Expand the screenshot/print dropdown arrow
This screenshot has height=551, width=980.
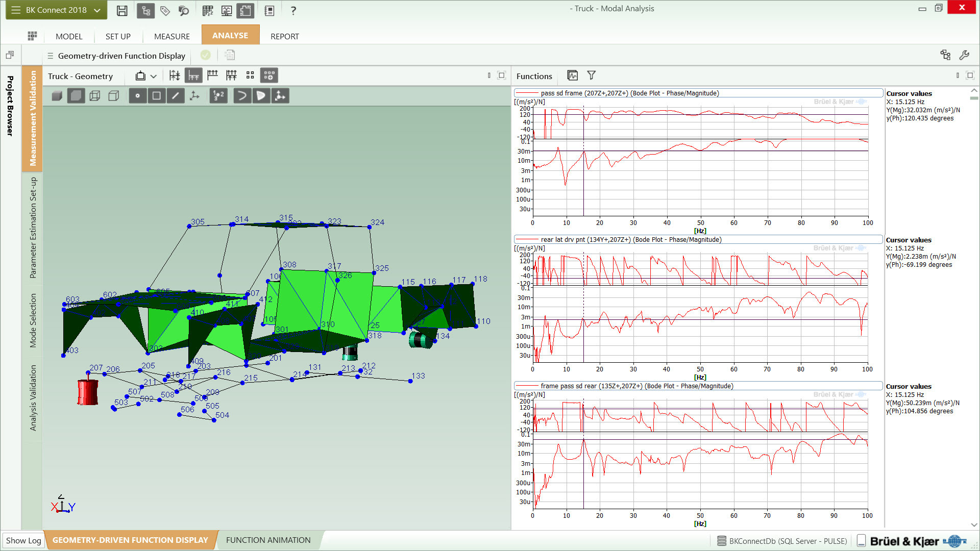[154, 76]
